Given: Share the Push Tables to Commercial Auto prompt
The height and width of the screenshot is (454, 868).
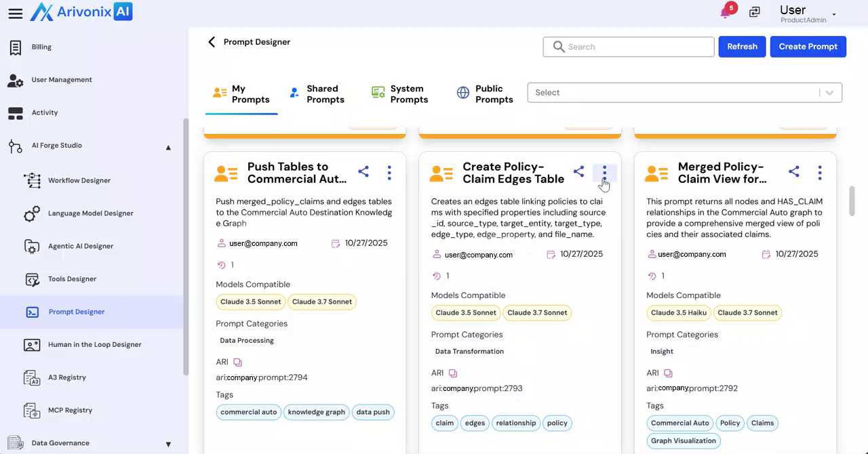Looking at the screenshot, I should pyautogui.click(x=363, y=172).
